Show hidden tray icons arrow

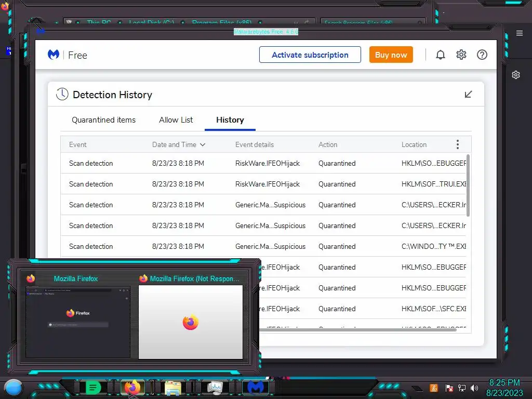point(418,389)
